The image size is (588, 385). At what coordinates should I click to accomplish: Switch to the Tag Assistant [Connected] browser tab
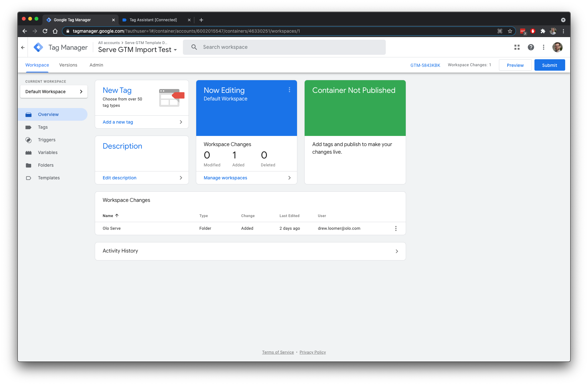(153, 20)
